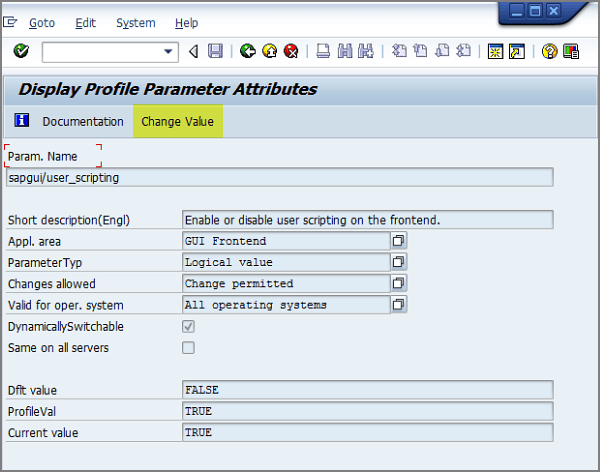Click the Current value field showing TRUE
This screenshot has width=600, height=472.
tap(368, 432)
